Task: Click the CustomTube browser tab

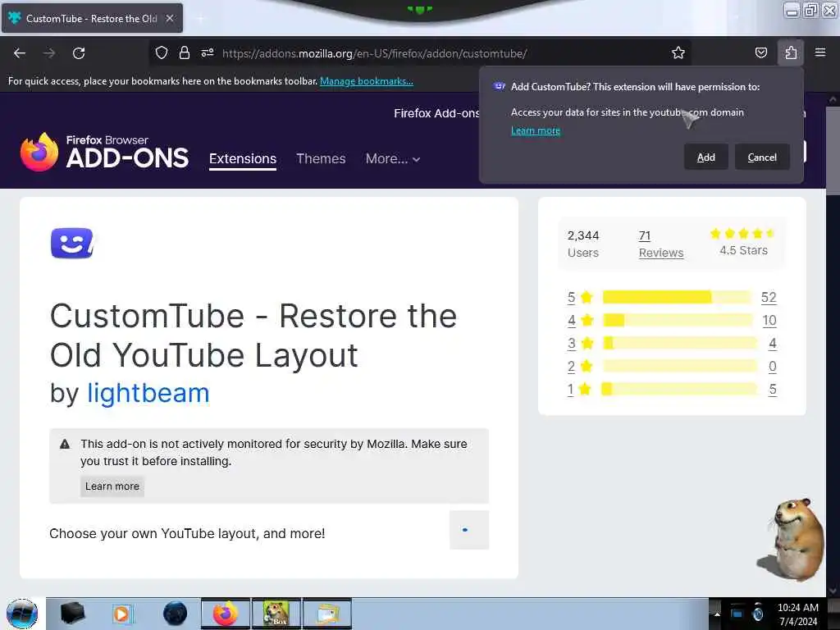Action: (92, 18)
